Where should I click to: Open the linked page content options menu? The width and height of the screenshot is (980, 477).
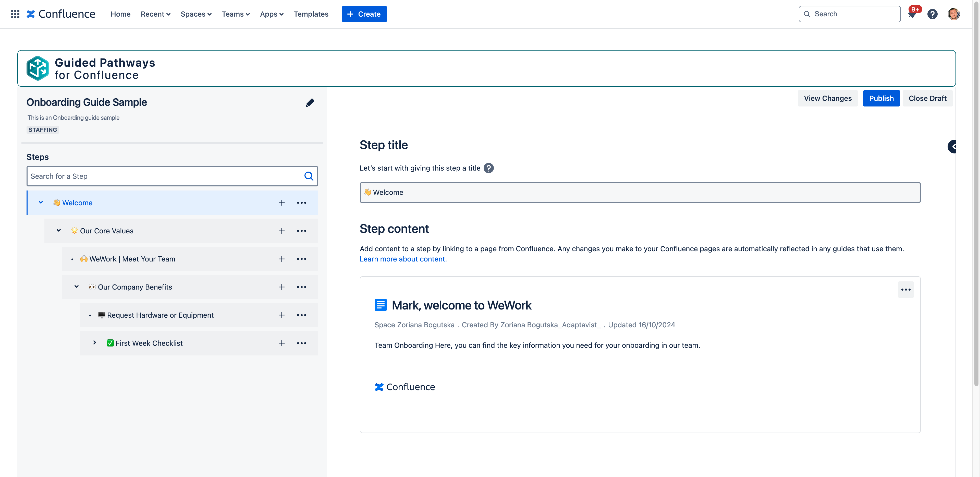(905, 290)
